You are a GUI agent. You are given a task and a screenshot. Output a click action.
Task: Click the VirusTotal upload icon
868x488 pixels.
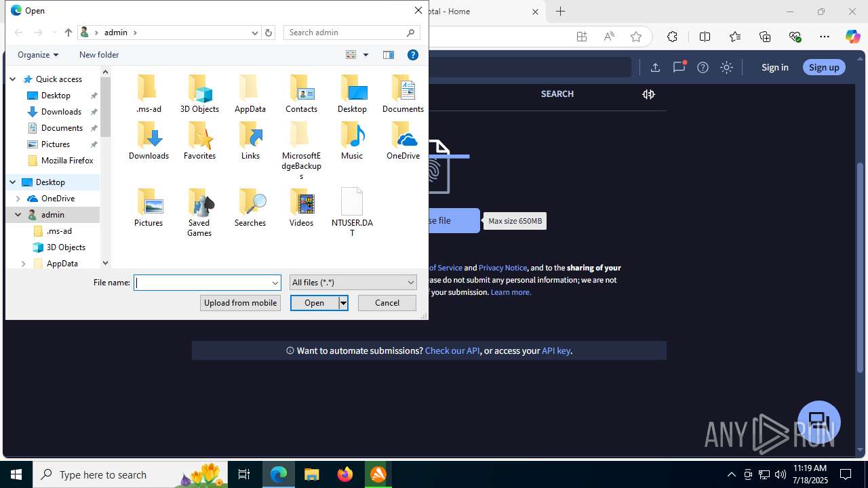pos(655,67)
